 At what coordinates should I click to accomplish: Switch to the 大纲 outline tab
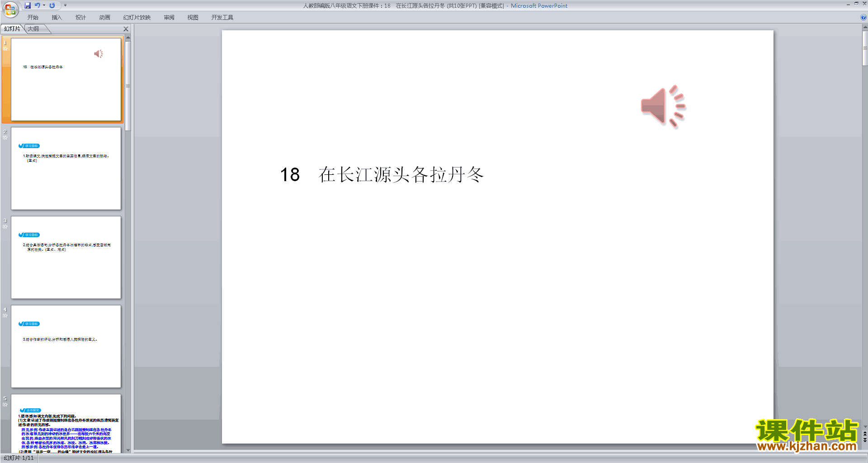(33, 29)
